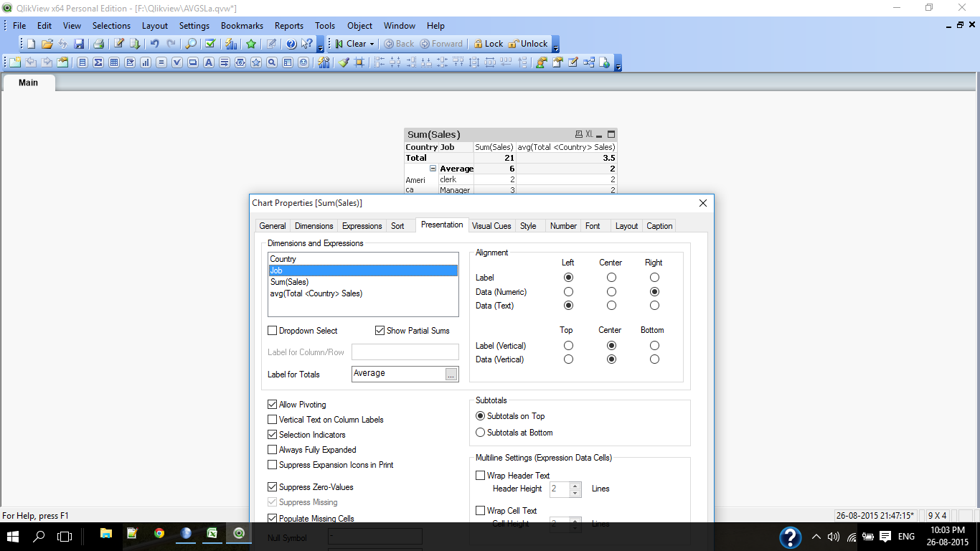The image size is (980, 551).
Task: Open the Bookmarks menu
Action: point(242,26)
